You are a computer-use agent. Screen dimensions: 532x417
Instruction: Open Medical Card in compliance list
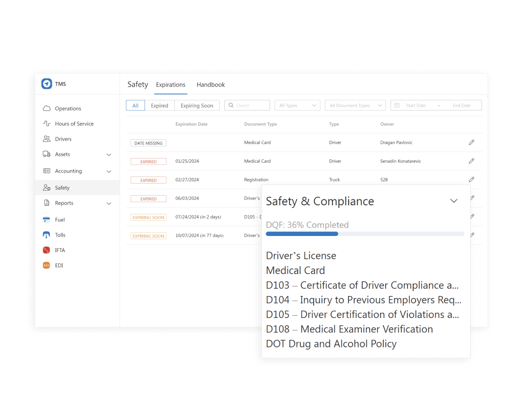(x=295, y=270)
